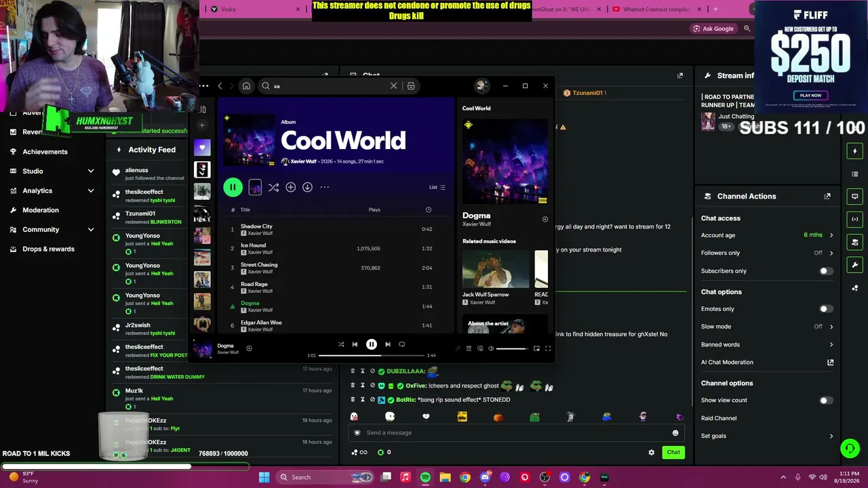Open Moderation in sidebar
Image resolution: width=868 pixels, height=488 pixels.
tap(41, 210)
